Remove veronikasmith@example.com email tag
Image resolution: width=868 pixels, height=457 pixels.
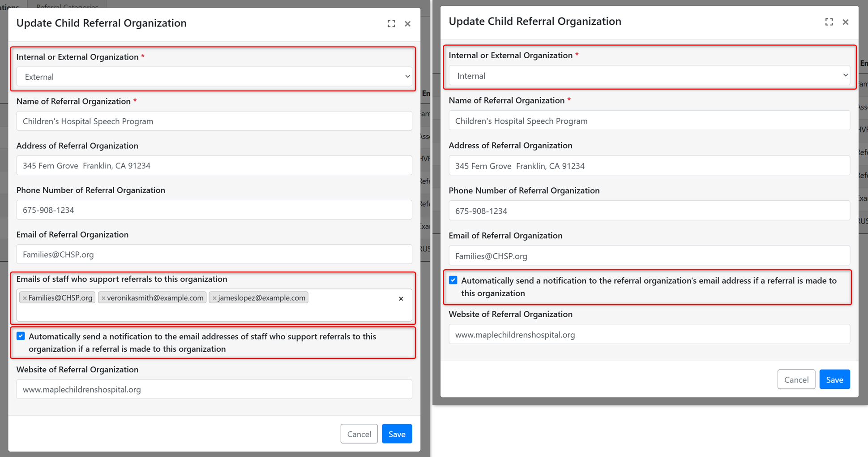click(x=103, y=298)
